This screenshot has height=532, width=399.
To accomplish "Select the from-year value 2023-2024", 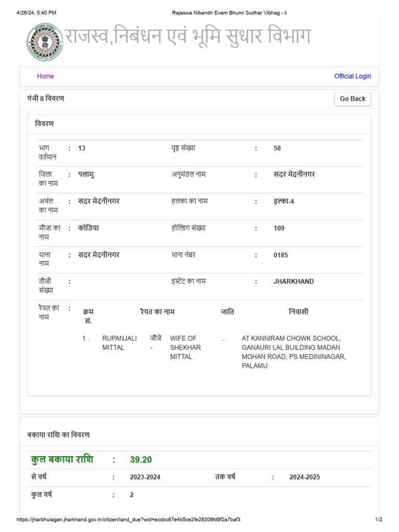I will [145, 477].
